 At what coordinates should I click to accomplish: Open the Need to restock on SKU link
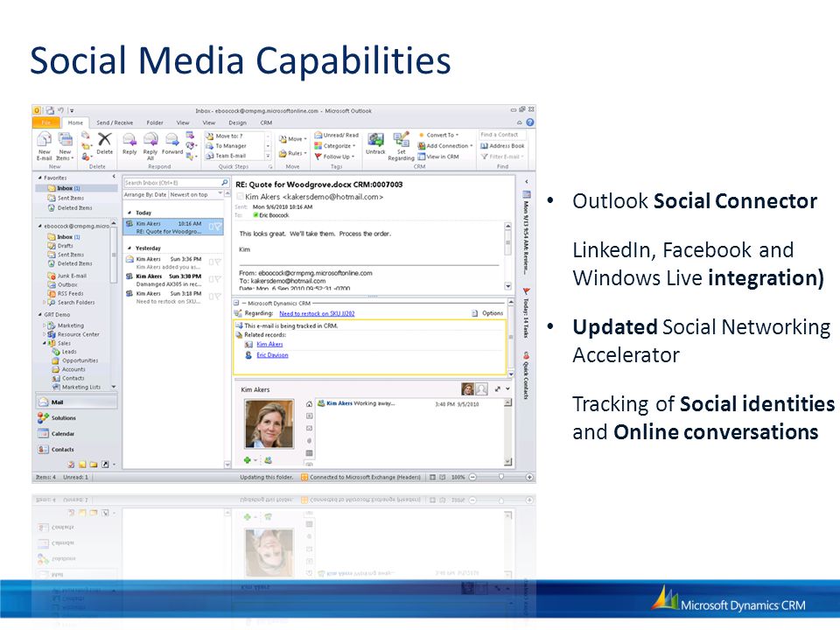pos(317,313)
